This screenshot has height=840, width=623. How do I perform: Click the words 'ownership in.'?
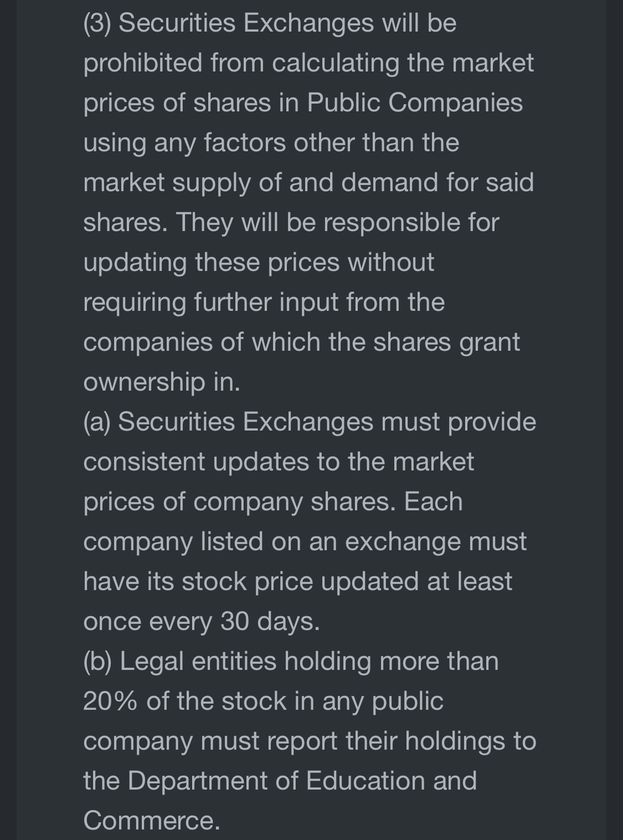coord(162,382)
